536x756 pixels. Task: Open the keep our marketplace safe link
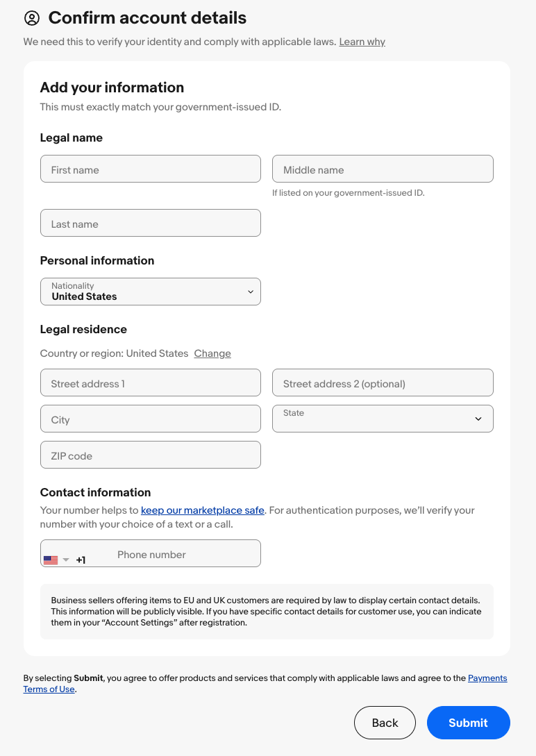pos(202,510)
